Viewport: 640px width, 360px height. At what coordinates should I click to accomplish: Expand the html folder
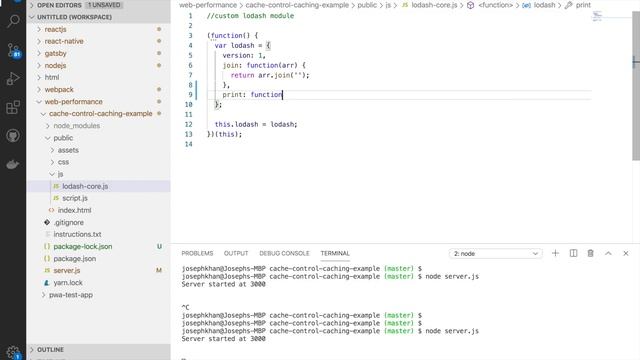(x=52, y=77)
